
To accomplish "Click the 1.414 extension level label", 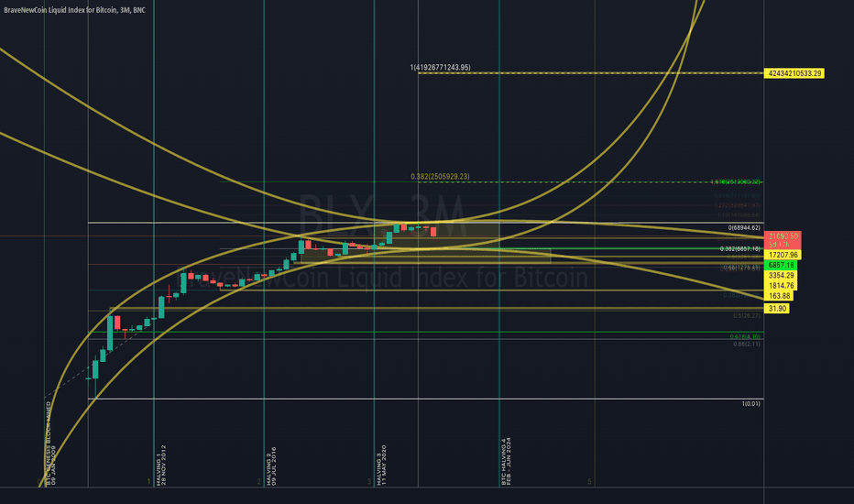I will pos(737,195).
